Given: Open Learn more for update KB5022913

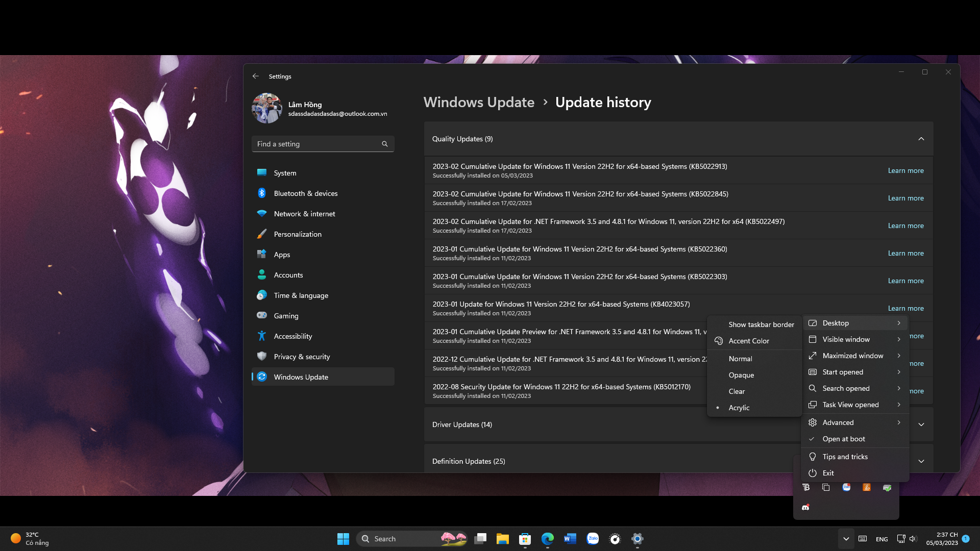Looking at the screenshot, I should coord(905,170).
